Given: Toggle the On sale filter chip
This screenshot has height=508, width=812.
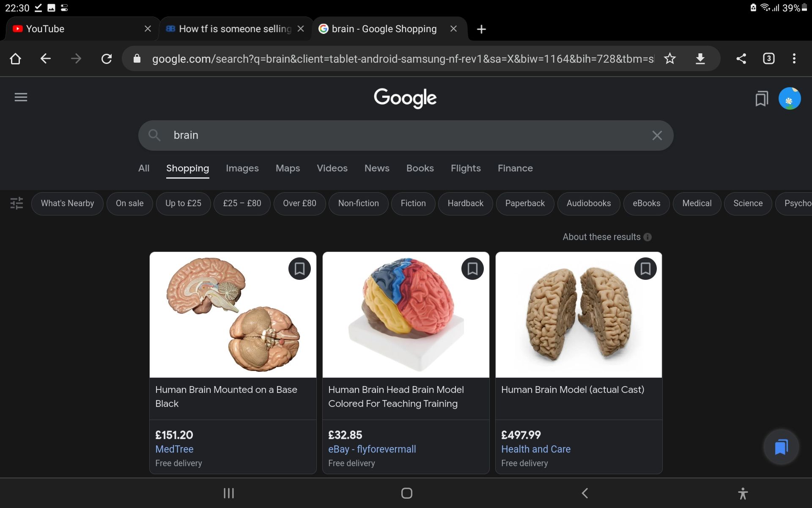Looking at the screenshot, I should [129, 203].
